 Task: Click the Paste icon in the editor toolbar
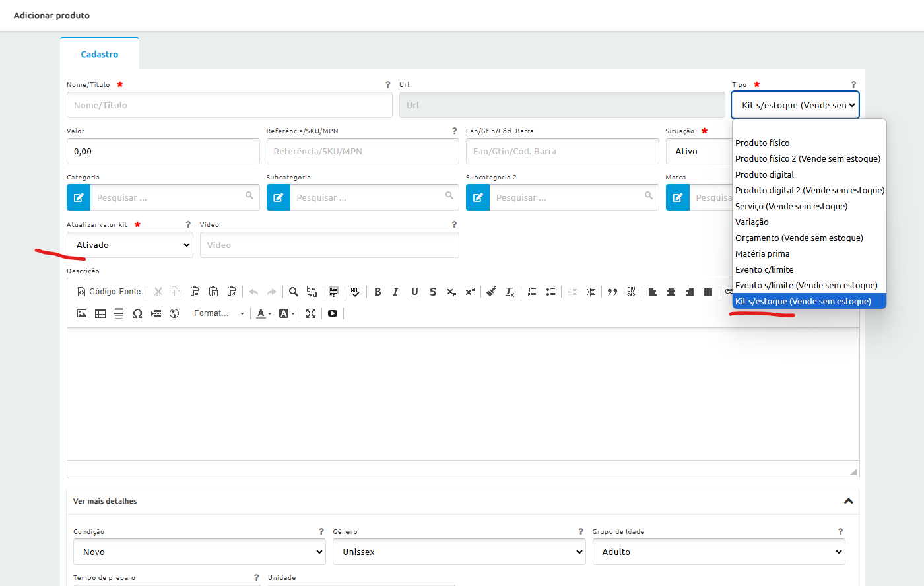point(195,292)
